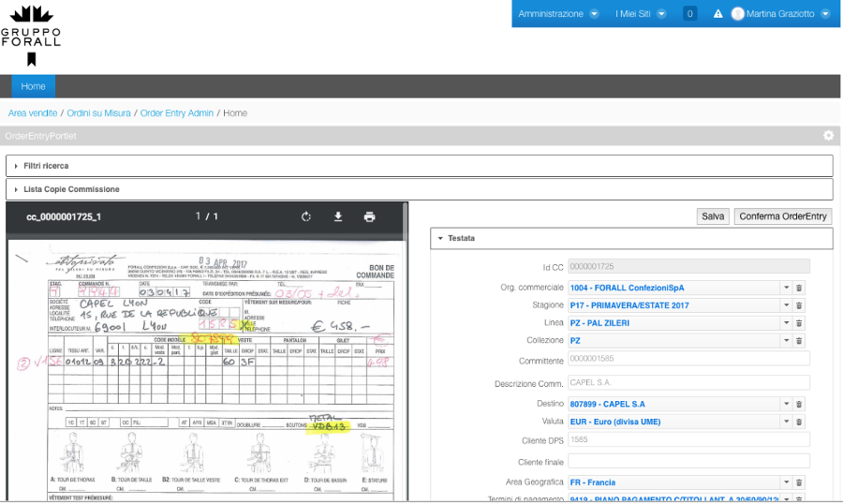The image size is (843, 504).
Task: Expand the Filtri ricerca panel
Action: 420,166
